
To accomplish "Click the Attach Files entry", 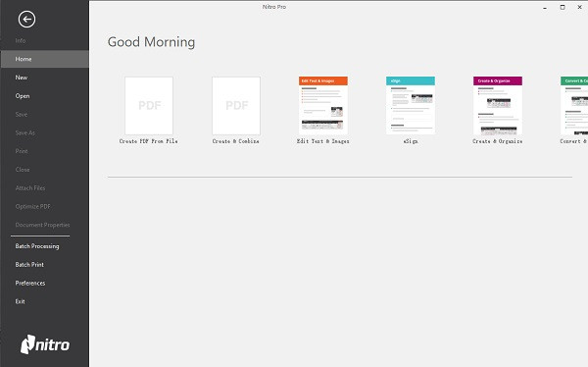I will click(30, 187).
